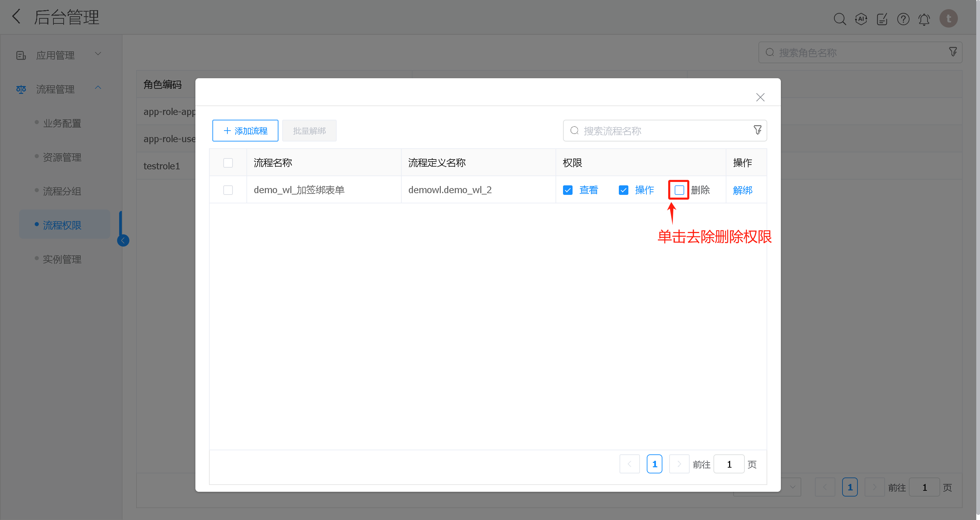Expand the 应用管理 menu section
Image resolution: width=980 pixels, height=520 pixels.
pyautogui.click(x=98, y=54)
